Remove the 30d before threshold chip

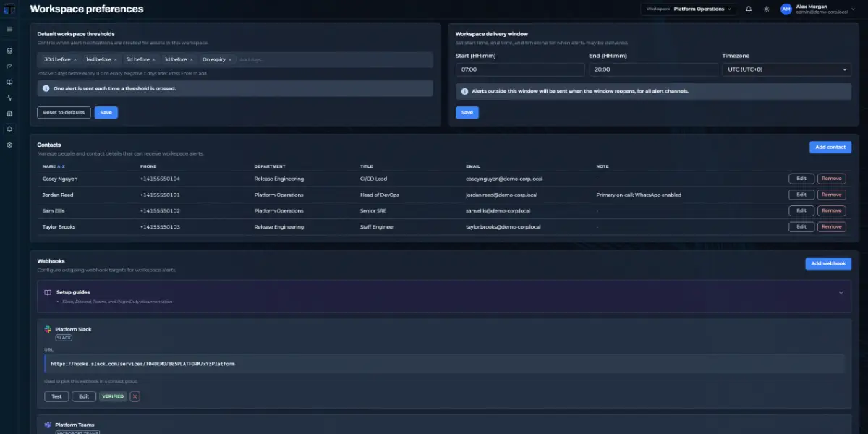click(x=75, y=59)
